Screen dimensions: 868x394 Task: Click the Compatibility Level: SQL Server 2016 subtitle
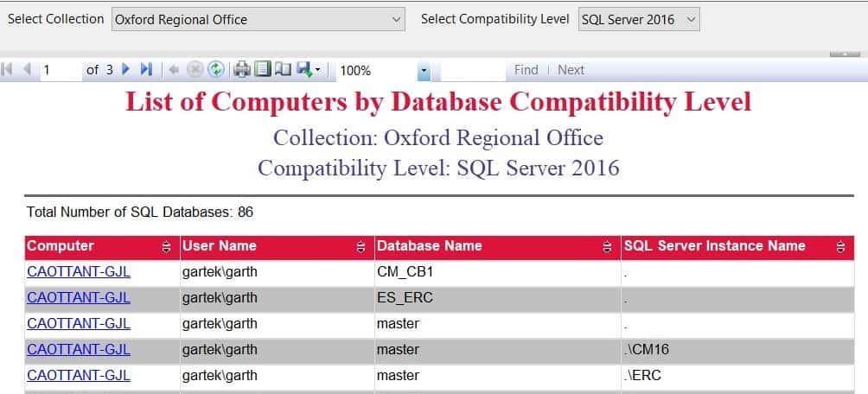[437, 168]
